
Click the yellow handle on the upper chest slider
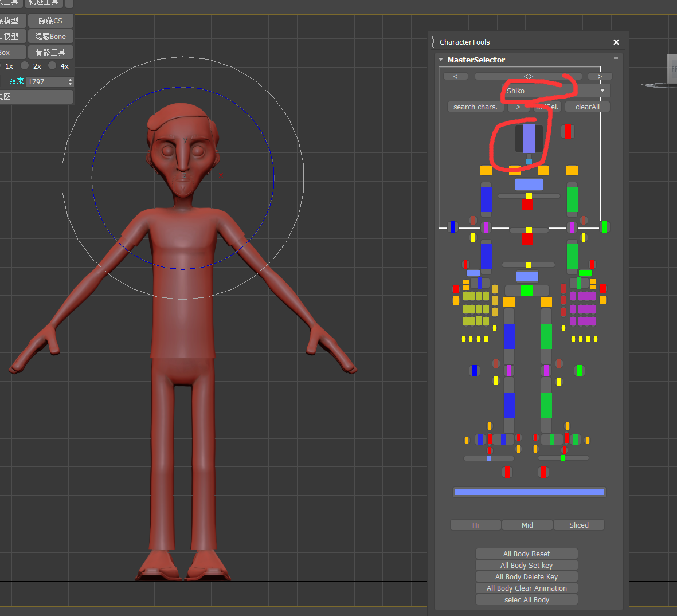[529, 196]
